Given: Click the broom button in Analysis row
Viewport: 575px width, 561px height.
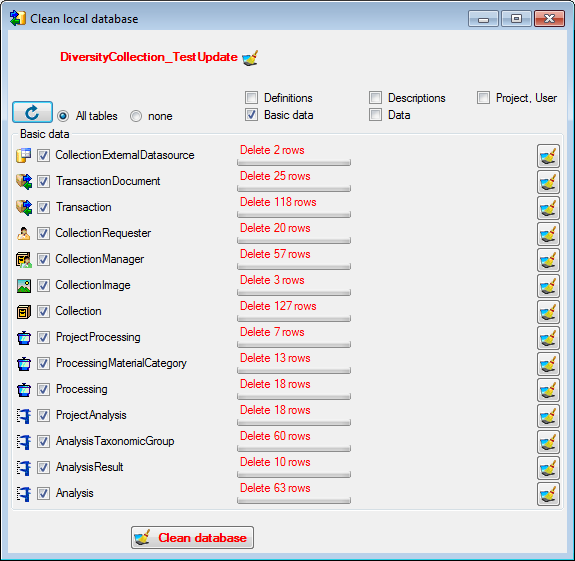Looking at the screenshot, I should coord(548,495).
